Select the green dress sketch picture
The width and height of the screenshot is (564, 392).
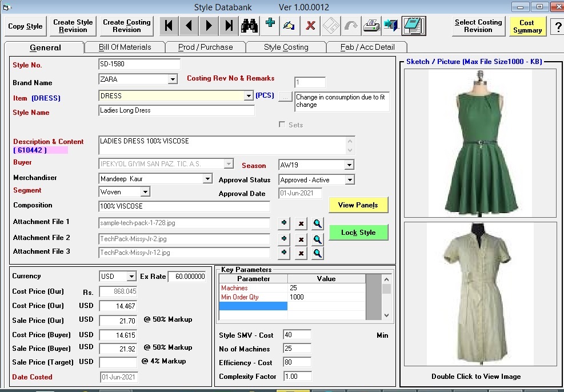tap(480, 143)
